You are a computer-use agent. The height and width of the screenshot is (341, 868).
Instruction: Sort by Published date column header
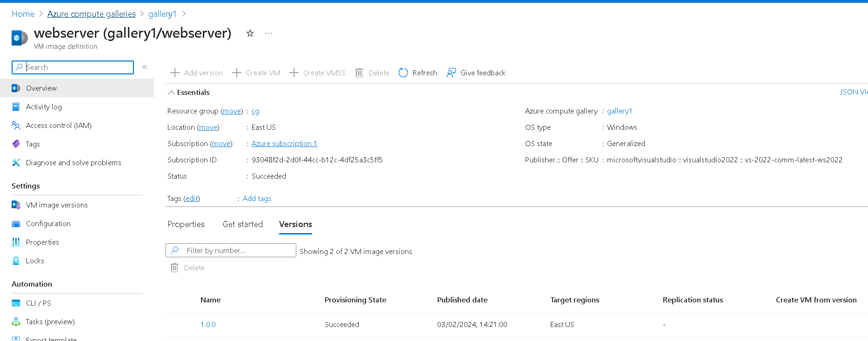462,300
